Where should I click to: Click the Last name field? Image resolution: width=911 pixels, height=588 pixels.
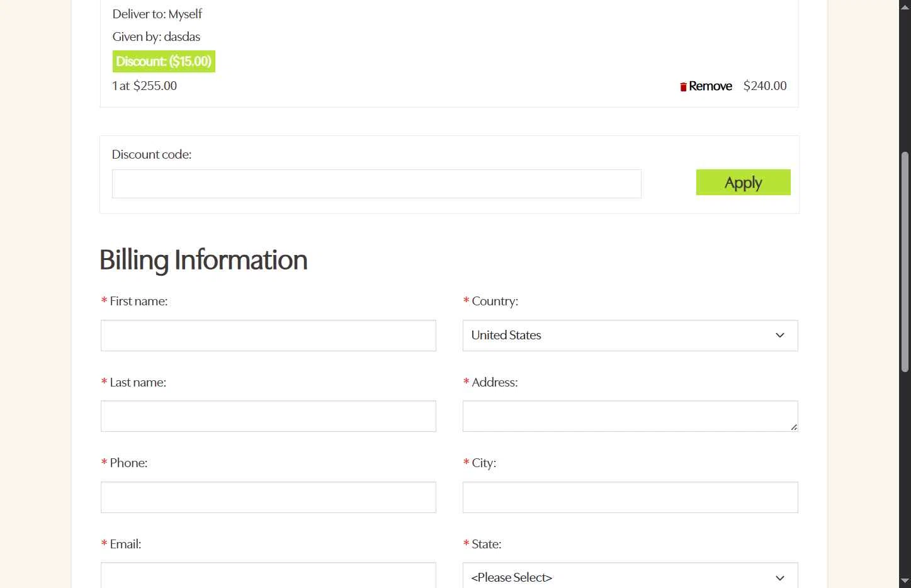(268, 416)
